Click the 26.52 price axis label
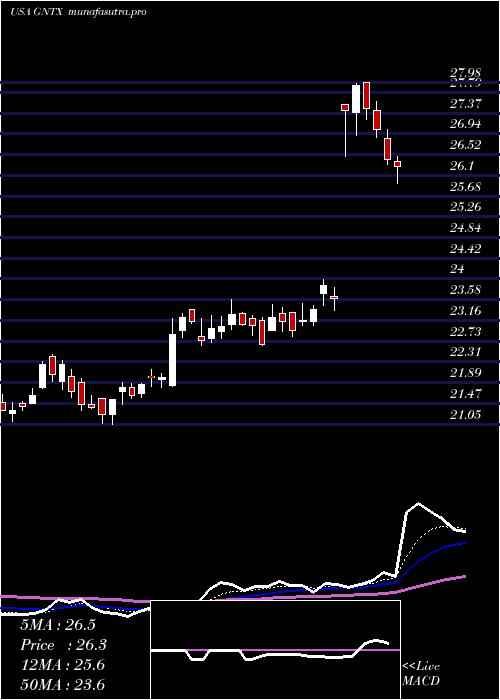This screenshot has width=500, height=700. tap(465, 145)
